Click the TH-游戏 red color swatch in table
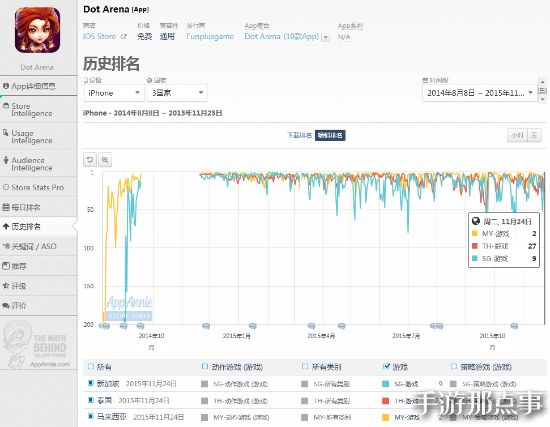 coord(385,401)
